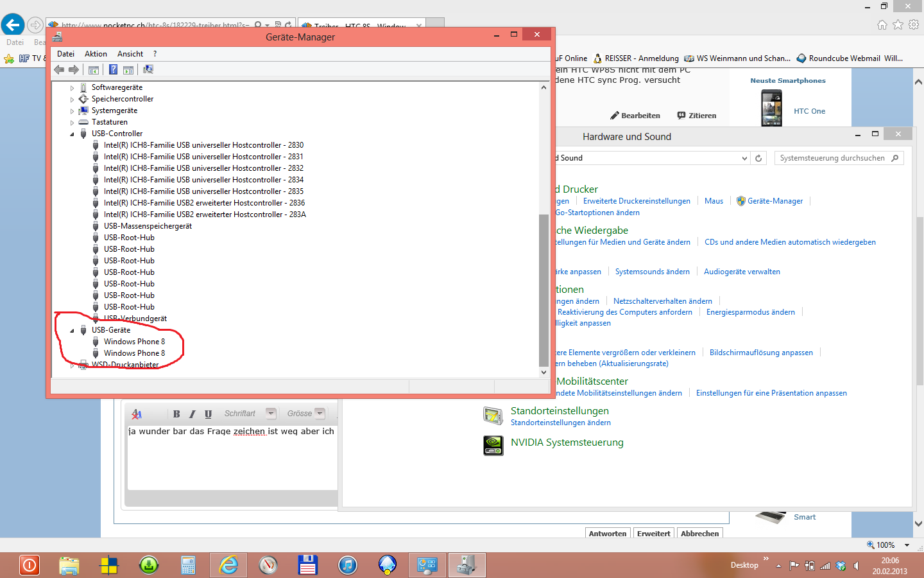Open the ? help menu
The height and width of the screenshot is (578, 924).
(155, 54)
